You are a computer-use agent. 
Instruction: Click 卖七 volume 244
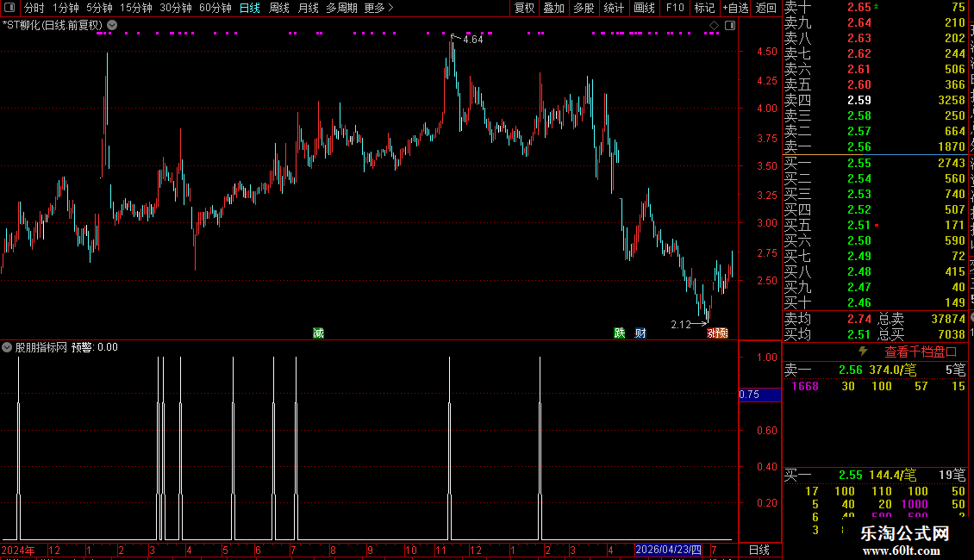(955, 53)
